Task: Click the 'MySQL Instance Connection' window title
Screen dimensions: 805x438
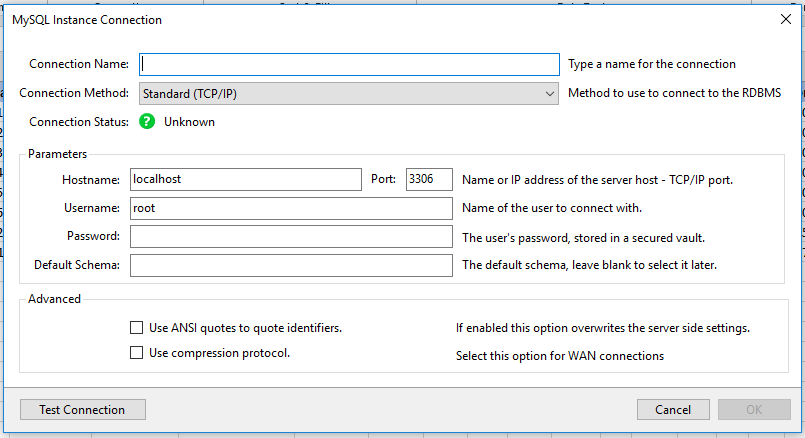Action: [87, 20]
